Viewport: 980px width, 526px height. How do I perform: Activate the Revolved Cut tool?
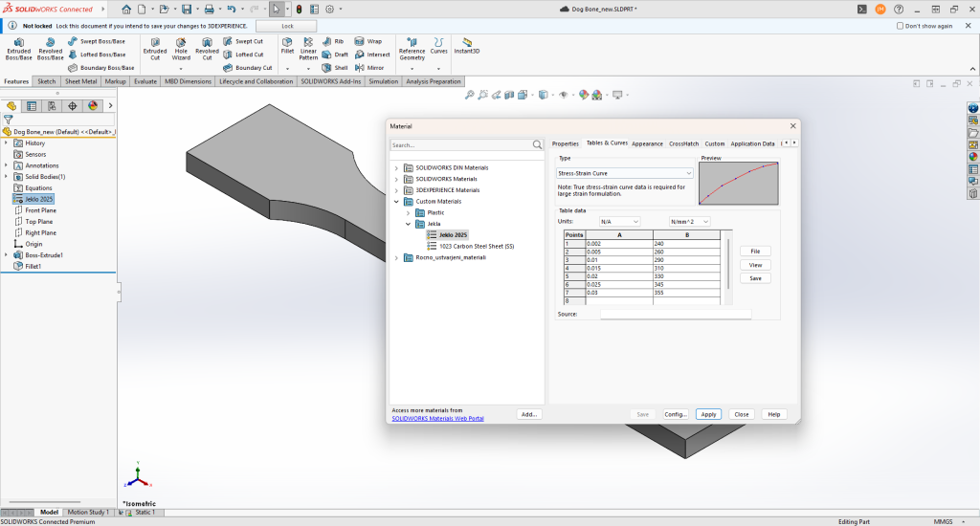pos(207,49)
